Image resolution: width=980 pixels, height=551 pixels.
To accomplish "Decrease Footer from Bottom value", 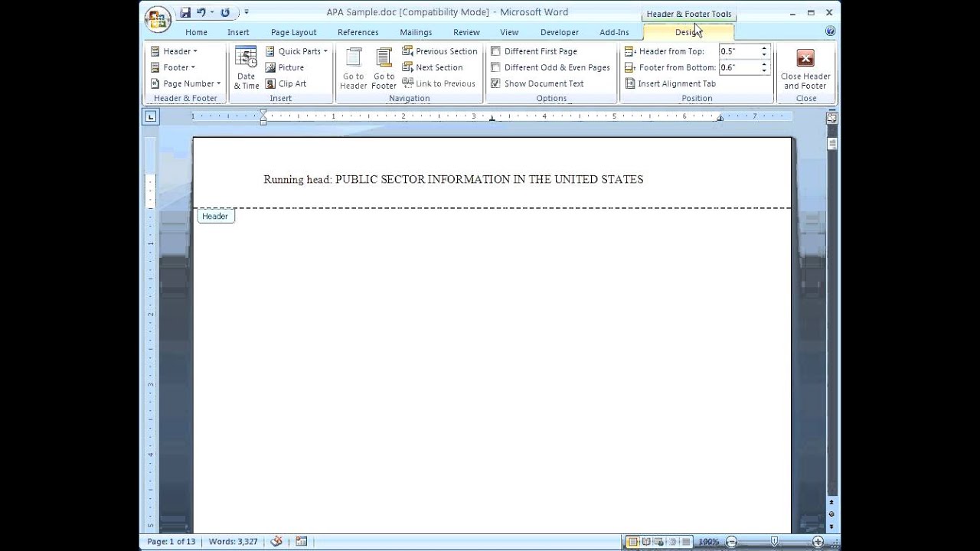I will point(763,70).
